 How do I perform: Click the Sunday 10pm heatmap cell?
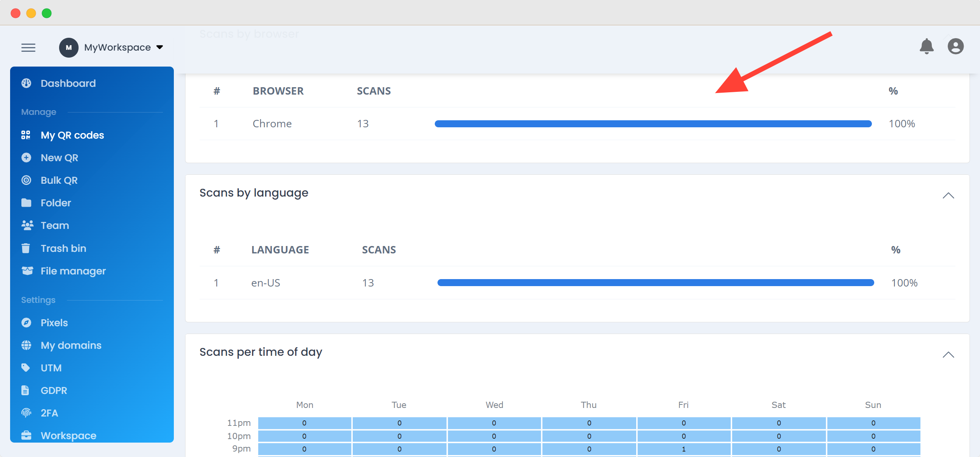coord(873,436)
